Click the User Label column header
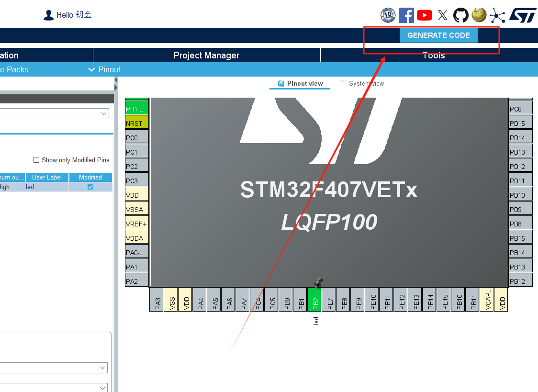 click(x=47, y=177)
